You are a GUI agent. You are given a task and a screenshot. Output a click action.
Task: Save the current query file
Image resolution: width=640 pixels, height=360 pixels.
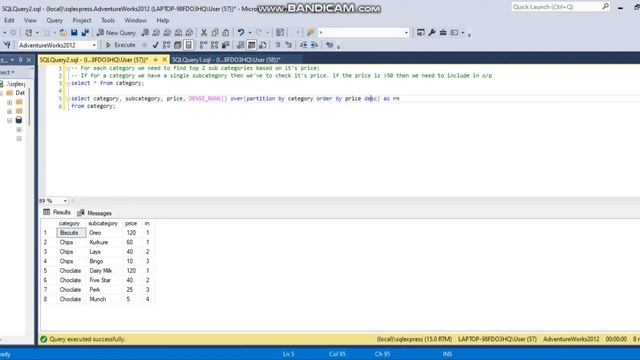(x=74, y=33)
